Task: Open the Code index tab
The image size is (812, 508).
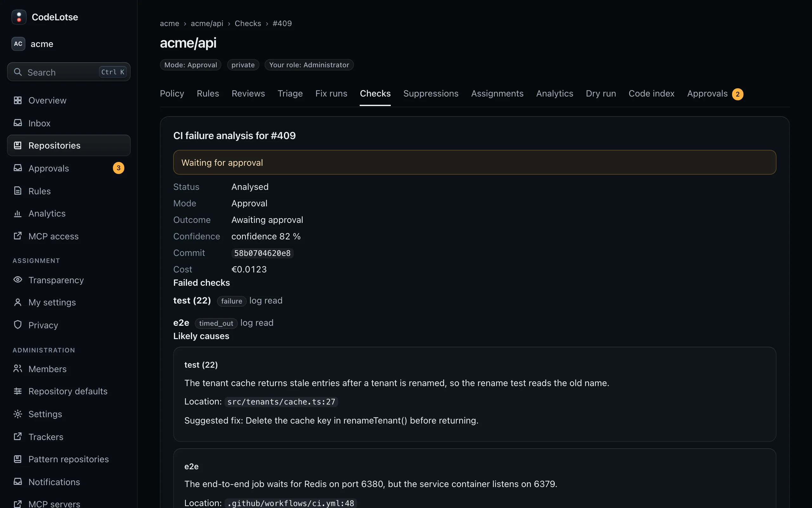Action: [x=651, y=93]
